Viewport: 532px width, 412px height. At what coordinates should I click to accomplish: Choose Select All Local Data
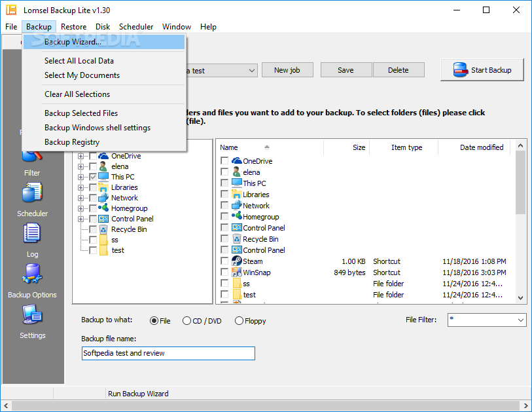104,61
